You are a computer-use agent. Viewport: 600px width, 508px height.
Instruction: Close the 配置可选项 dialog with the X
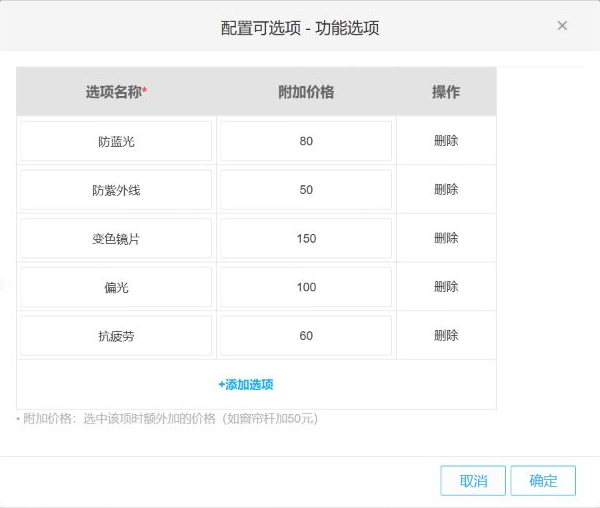tap(562, 26)
